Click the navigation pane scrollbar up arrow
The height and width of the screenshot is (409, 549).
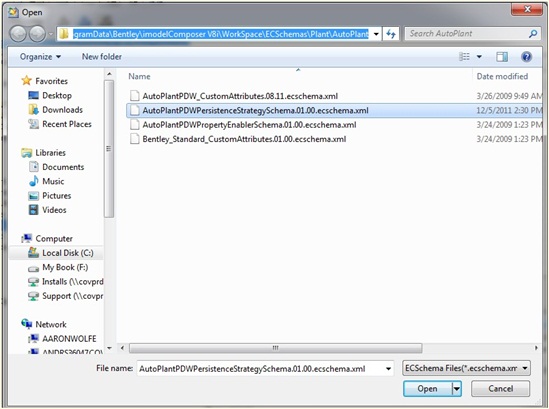(109, 74)
